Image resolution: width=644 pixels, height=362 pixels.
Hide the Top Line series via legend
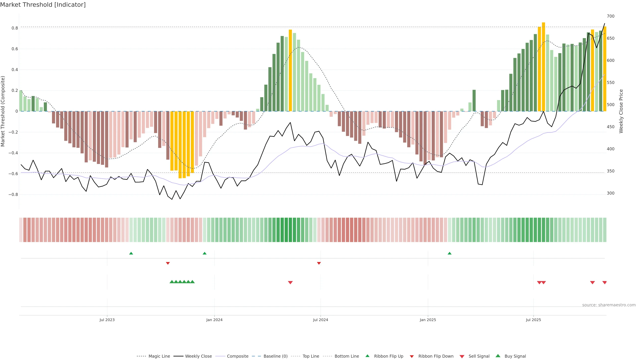311,356
